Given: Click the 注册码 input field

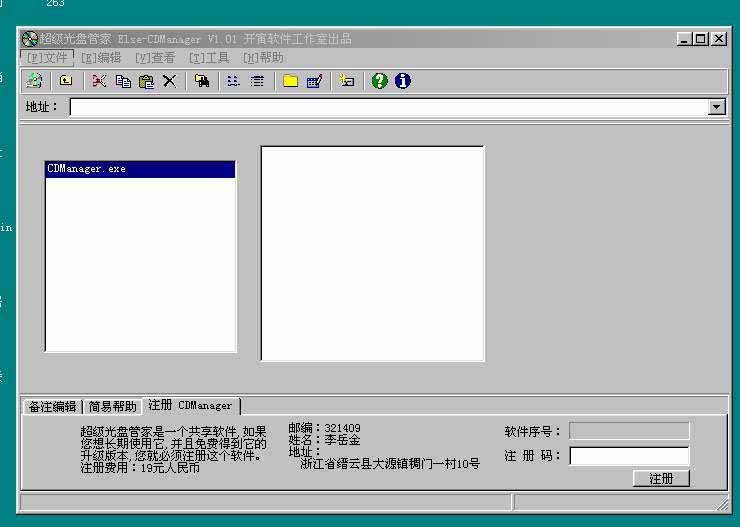Looking at the screenshot, I should tap(629, 456).
